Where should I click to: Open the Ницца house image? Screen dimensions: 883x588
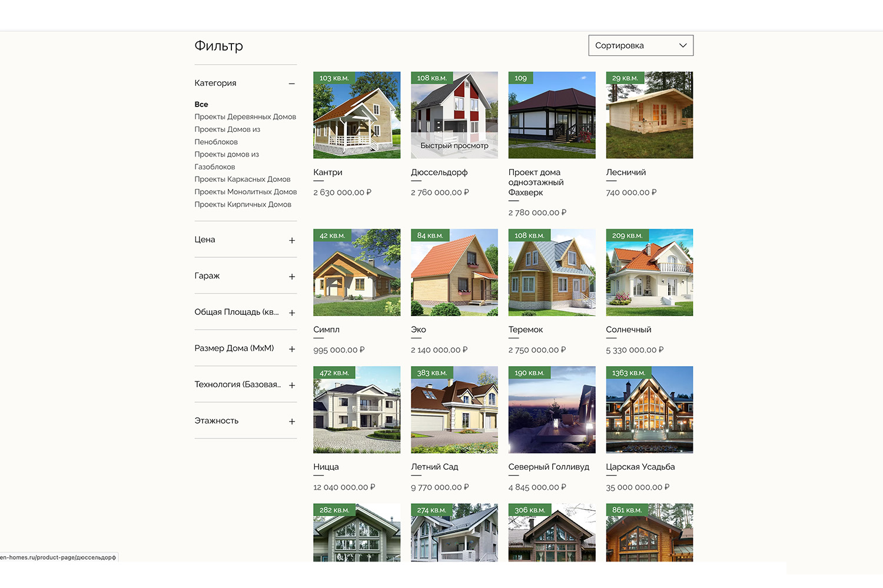coord(357,410)
